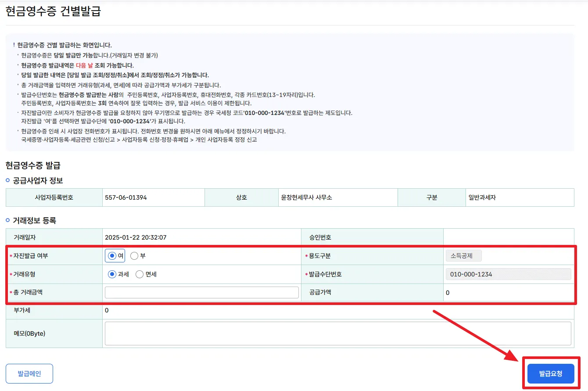Click the 승인번호 label cell

(x=372, y=237)
